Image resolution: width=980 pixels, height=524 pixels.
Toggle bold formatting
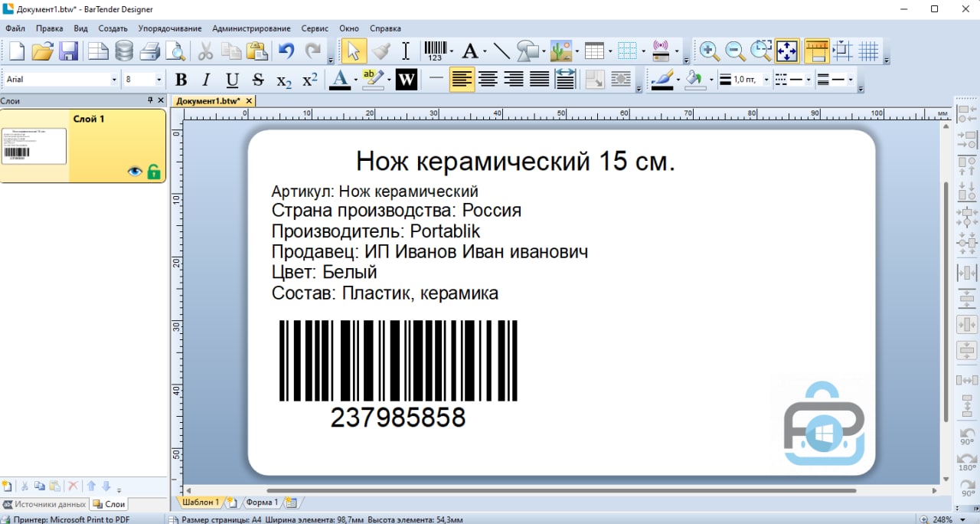click(181, 80)
